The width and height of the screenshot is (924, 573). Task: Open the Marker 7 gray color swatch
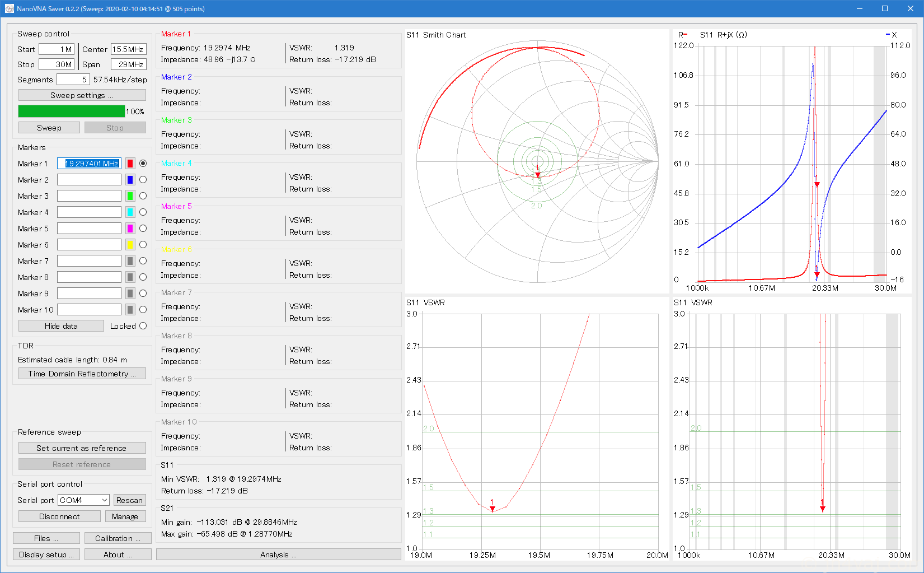click(x=130, y=261)
